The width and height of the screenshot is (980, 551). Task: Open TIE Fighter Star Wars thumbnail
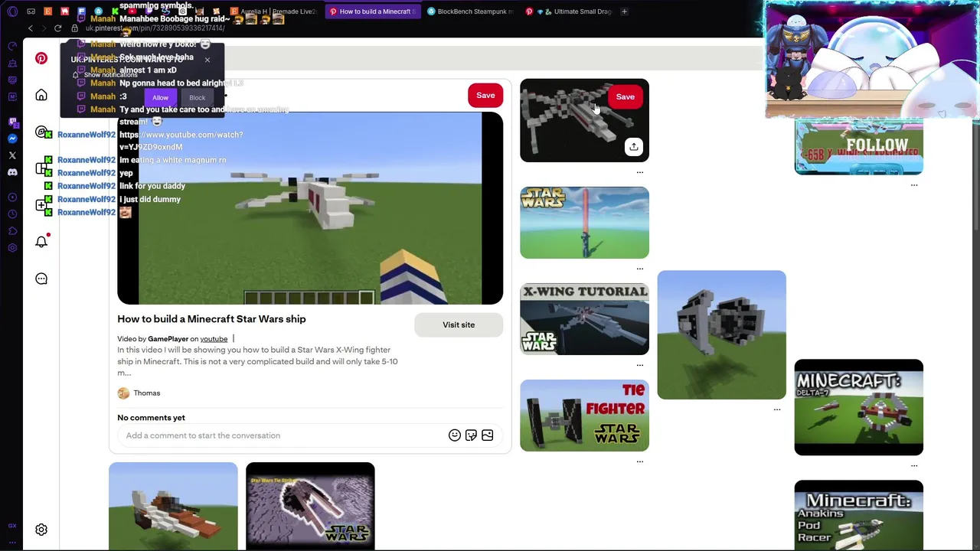pyautogui.click(x=584, y=416)
